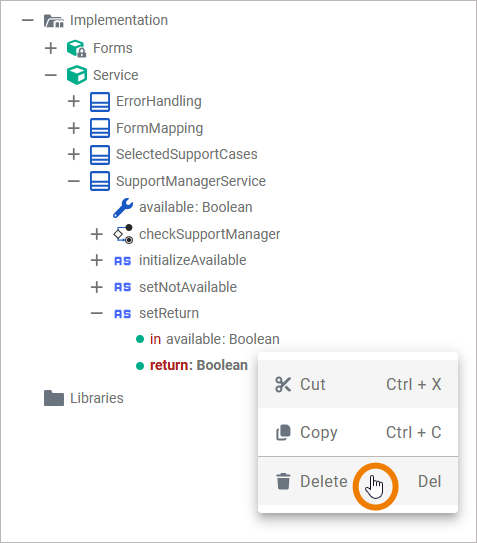Click the Implementation folder icon

[x=54, y=21]
